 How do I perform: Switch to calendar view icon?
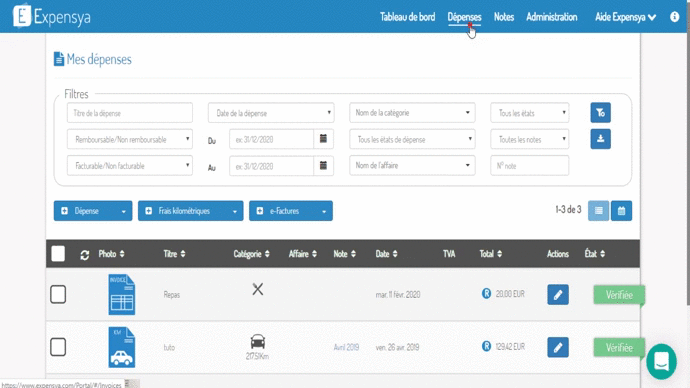click(621, 211)
